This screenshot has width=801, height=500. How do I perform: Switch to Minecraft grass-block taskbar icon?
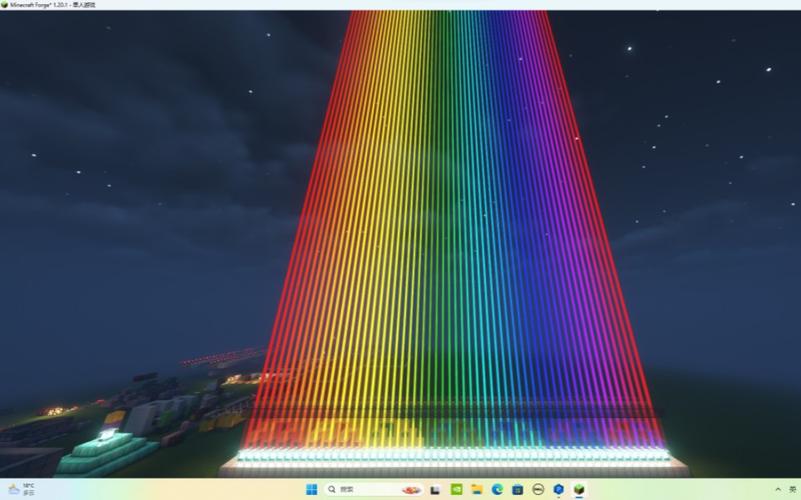(x=579, y=489)
